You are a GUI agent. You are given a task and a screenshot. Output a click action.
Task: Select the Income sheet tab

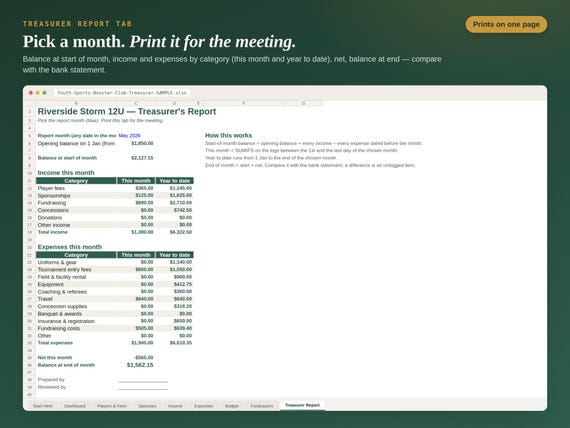coord(175,406)
